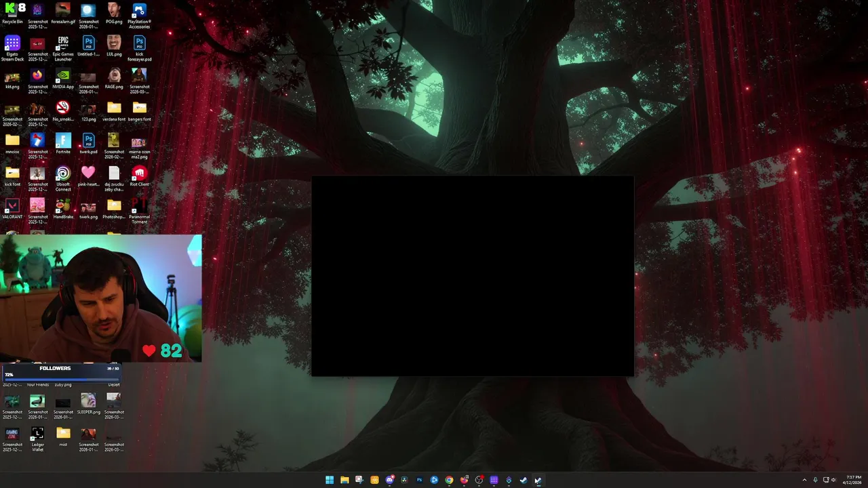Open the HandBrake desktop shortcut
The image size is (868, 488).
coord(63,209)
